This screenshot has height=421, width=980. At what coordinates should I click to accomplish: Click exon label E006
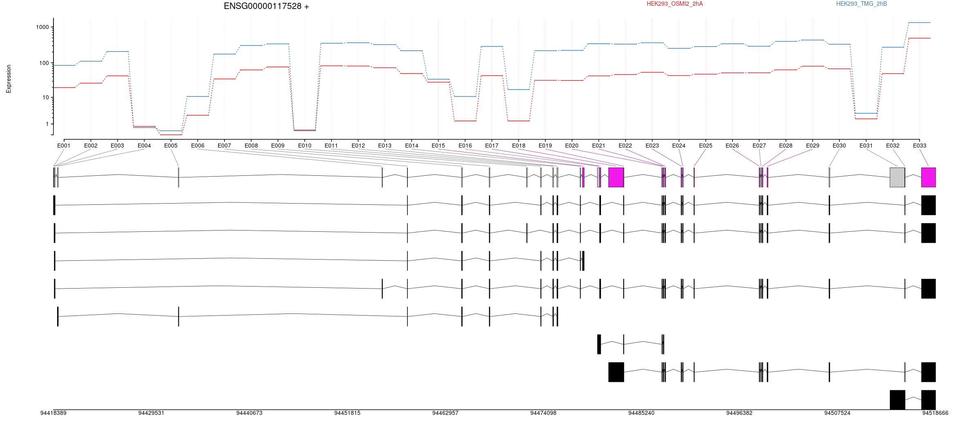pyautogui.click(x=198, y=146)
